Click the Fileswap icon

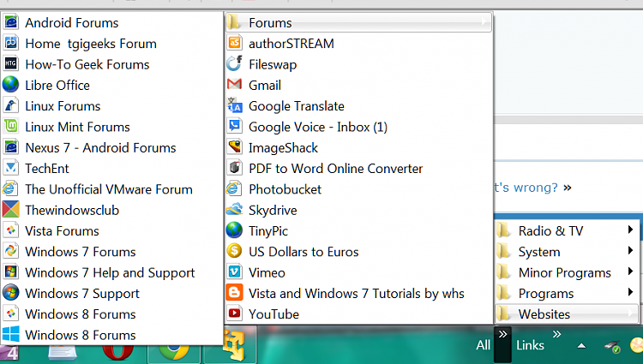click(235, 63)
